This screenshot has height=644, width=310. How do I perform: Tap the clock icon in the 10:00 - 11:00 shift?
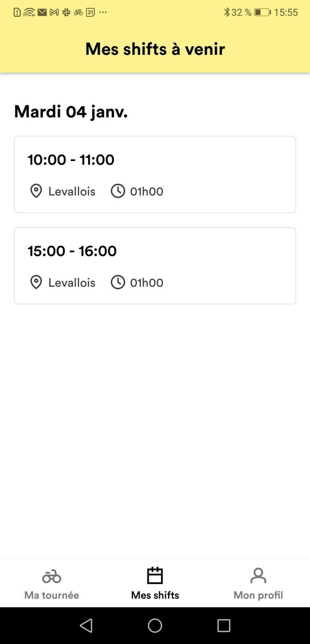tap(118, 191)
